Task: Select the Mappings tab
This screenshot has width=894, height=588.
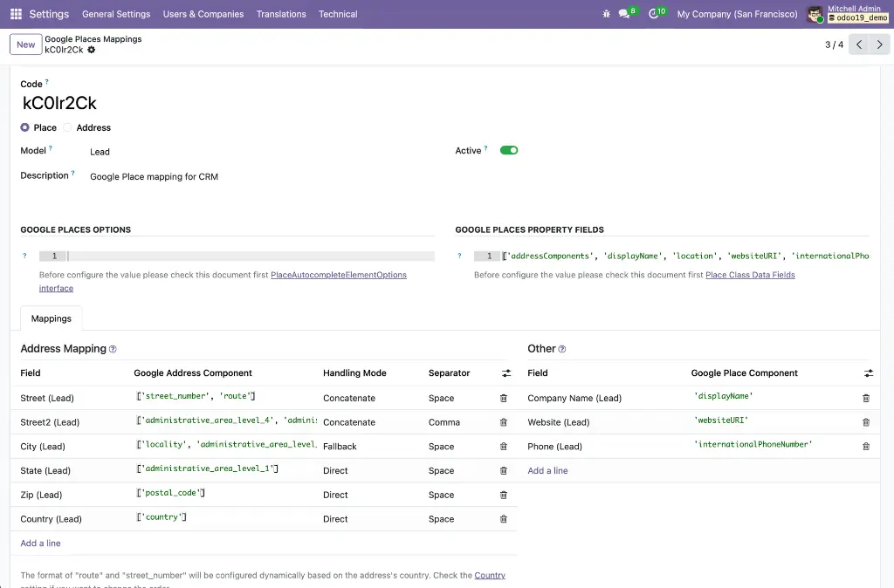Action: 52,318
